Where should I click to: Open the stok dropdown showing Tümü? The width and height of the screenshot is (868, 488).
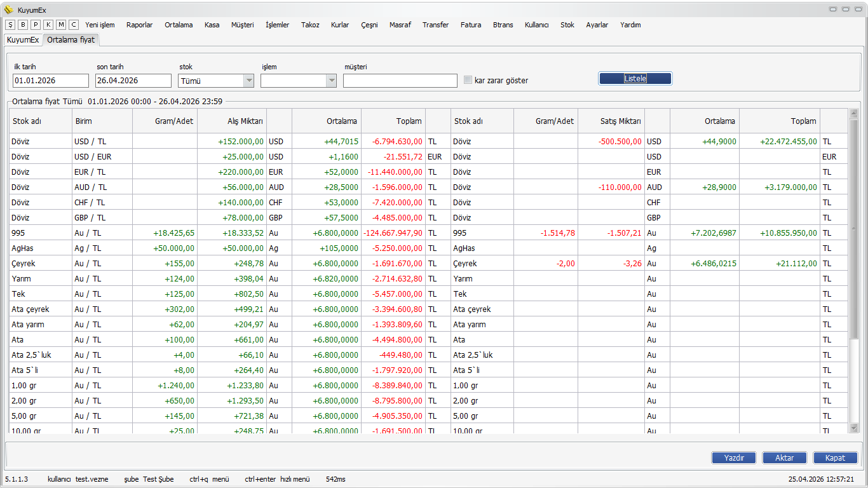tap(248, 81)
